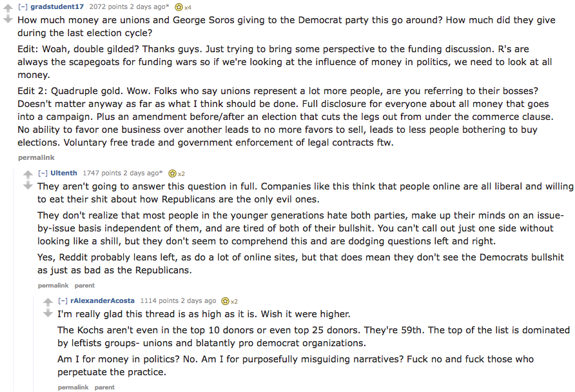Open gradstudent17's user profile
The height and width of the screenshot is (392, 575).
[57, 6]
